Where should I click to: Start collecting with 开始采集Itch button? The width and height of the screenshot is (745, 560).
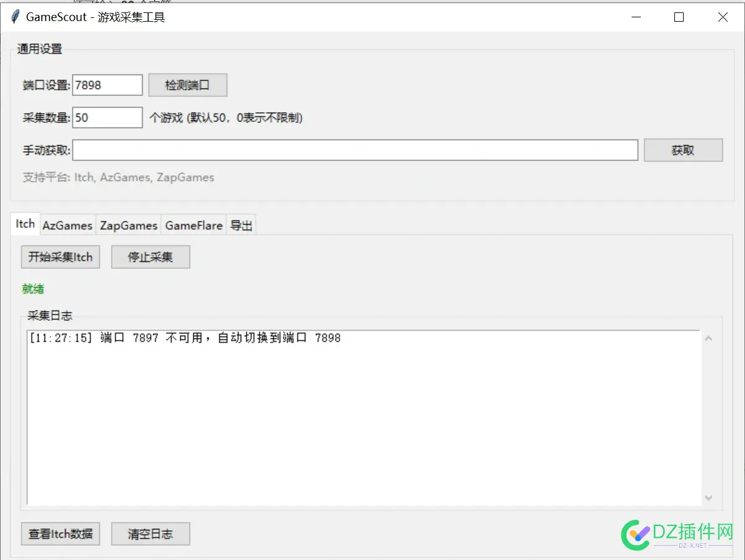click(61, 257)
